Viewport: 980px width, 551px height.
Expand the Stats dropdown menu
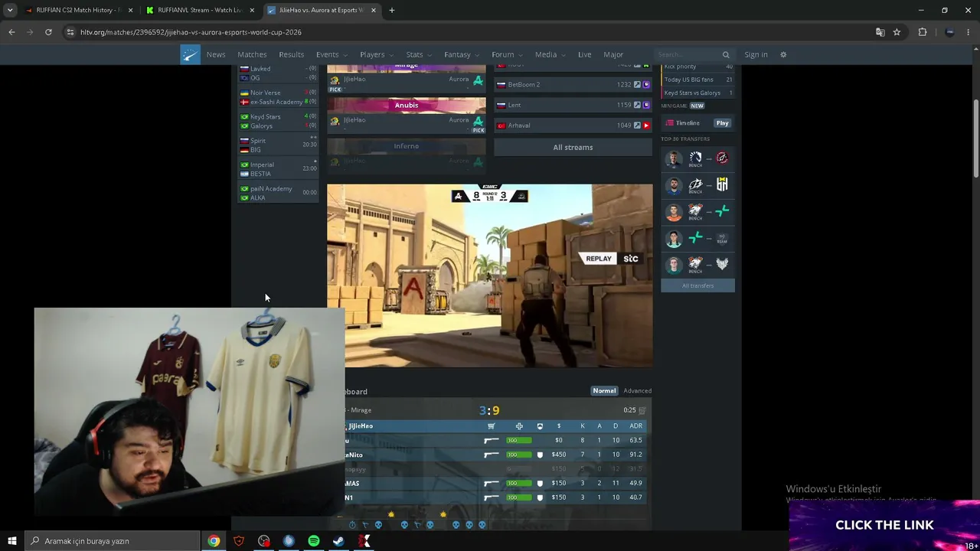(419, 54)
